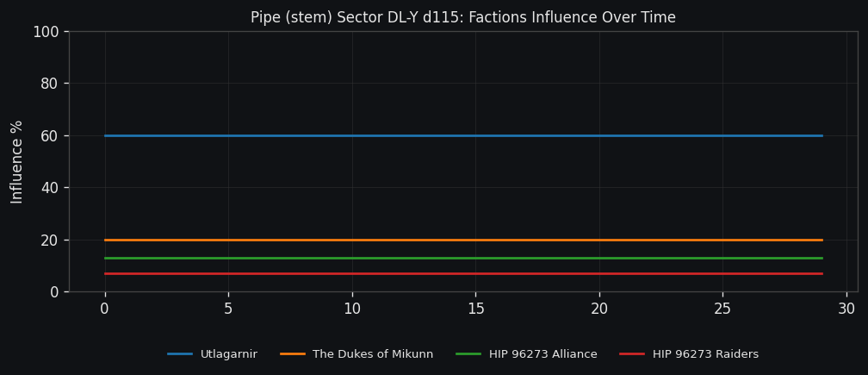Toggle HIP 96273 Alliance legend label
Screen dimensions: 868x375
tap(542, 354)
